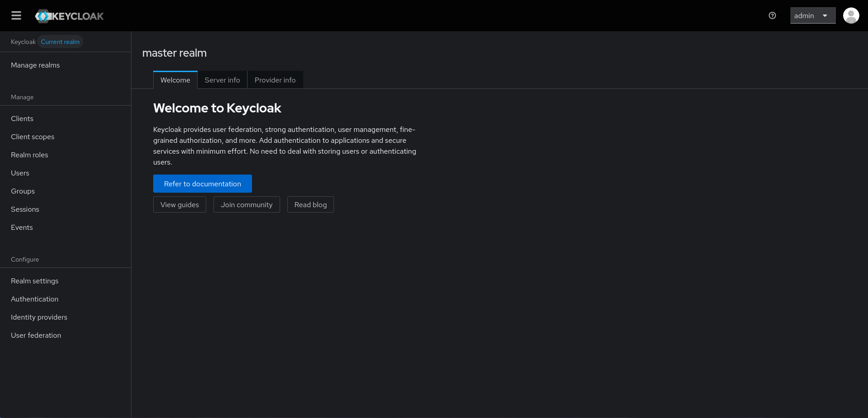Viewport: 868px width, 418px height.
Task: Click the master realm heading
Action: coord(175,53)
